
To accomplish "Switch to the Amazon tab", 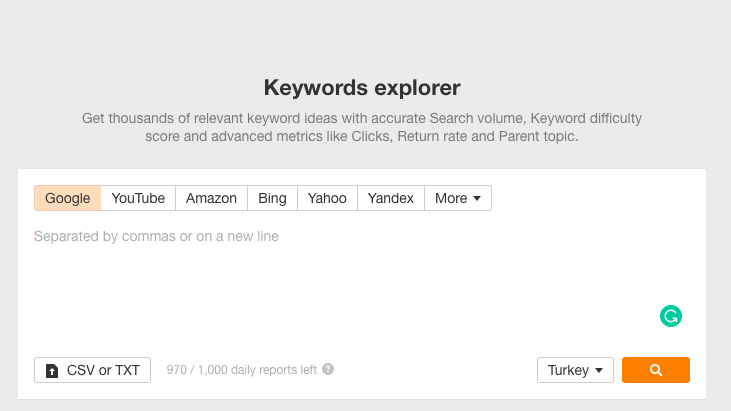I will click(x=211, y=198).
